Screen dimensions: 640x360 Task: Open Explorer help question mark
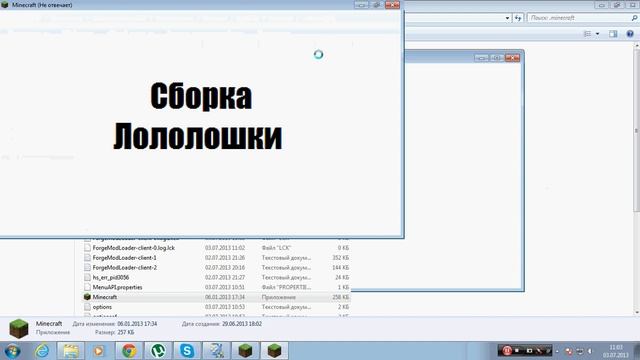pyautogui.click(x=630, y=34)
